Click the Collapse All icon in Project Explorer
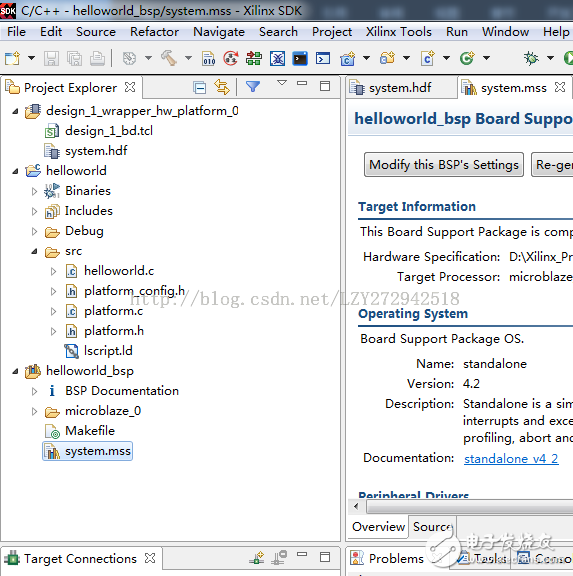This screenshot has width=573, height=576. pos(199,87)
